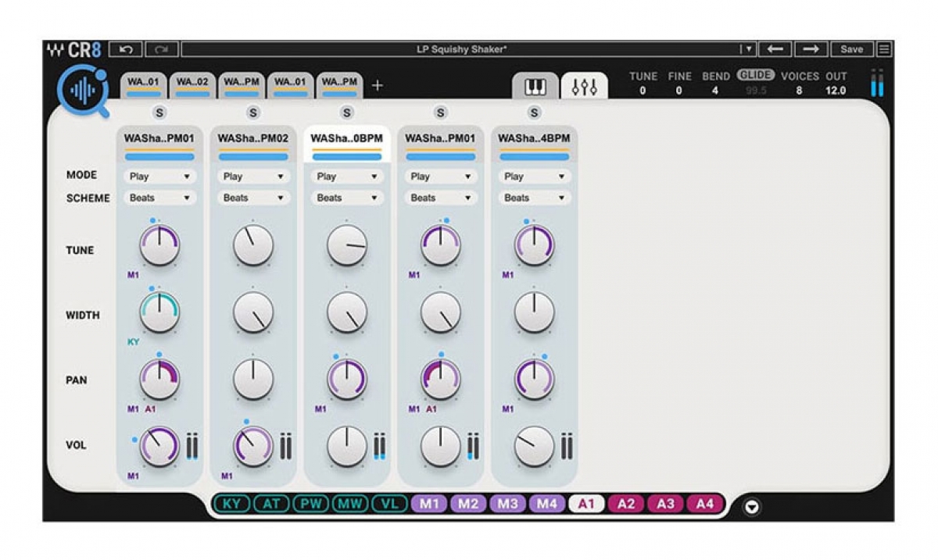Go to the previous preset with the left arrow

pos(775,49)
